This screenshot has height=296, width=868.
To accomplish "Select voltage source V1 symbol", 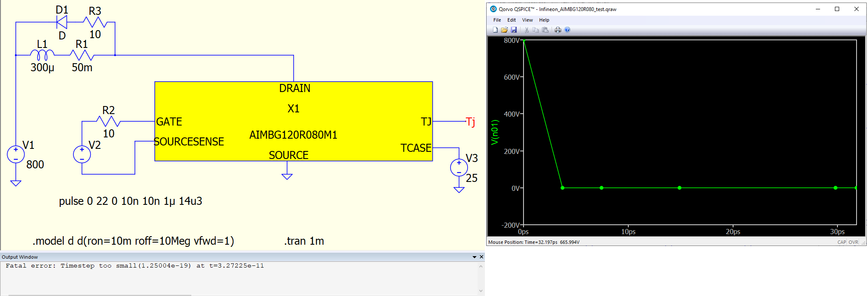I will [x=16, y=154].
